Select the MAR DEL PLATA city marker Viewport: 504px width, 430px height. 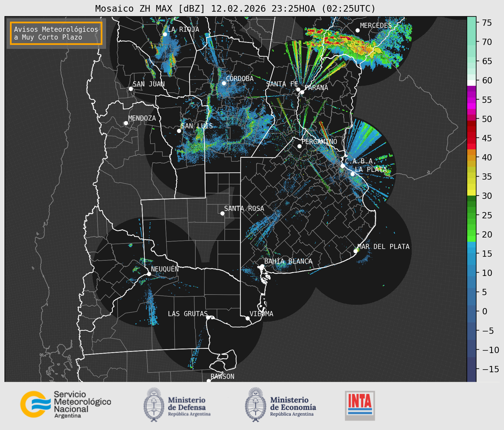pos(356,251)
